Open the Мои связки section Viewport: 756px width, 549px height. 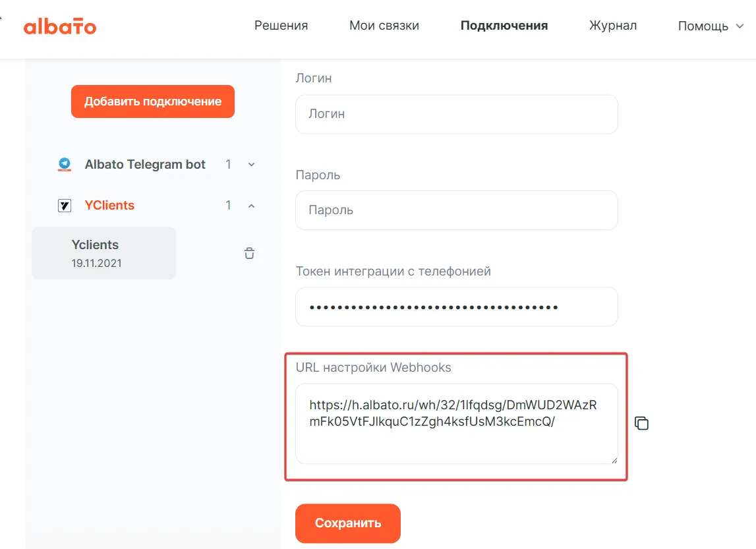384,26
